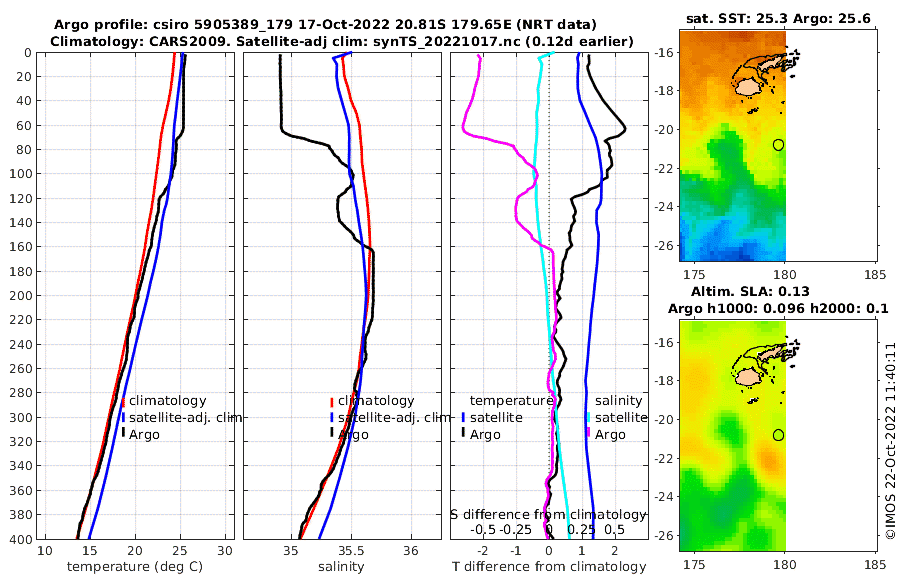The width and height of the screenshot is (900, 580).
Task: Click the 'Altim. SLA: 0.13' heading
Action: tap(750, 291)
